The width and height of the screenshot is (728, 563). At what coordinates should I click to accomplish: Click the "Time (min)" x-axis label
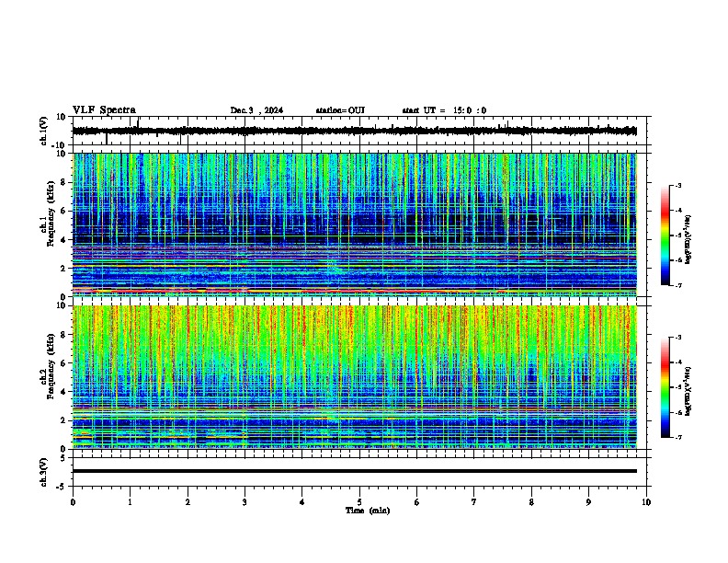[x=368, y=511]
